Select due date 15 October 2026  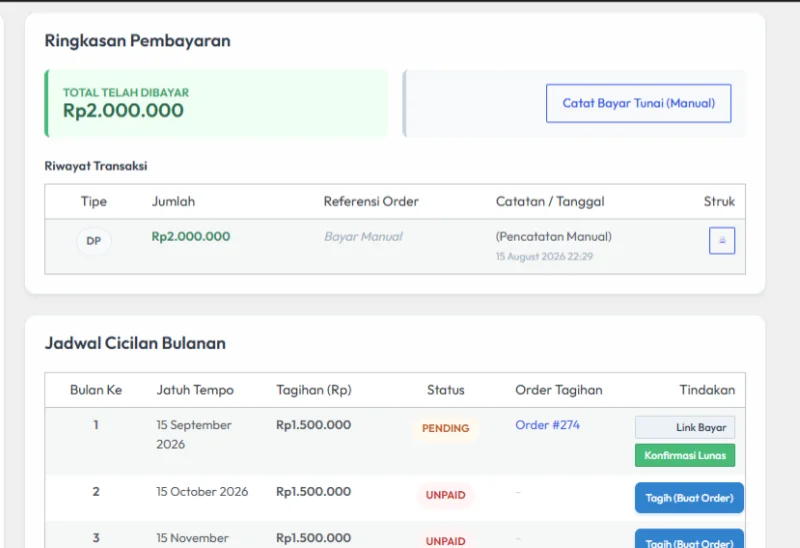(202, 491)
